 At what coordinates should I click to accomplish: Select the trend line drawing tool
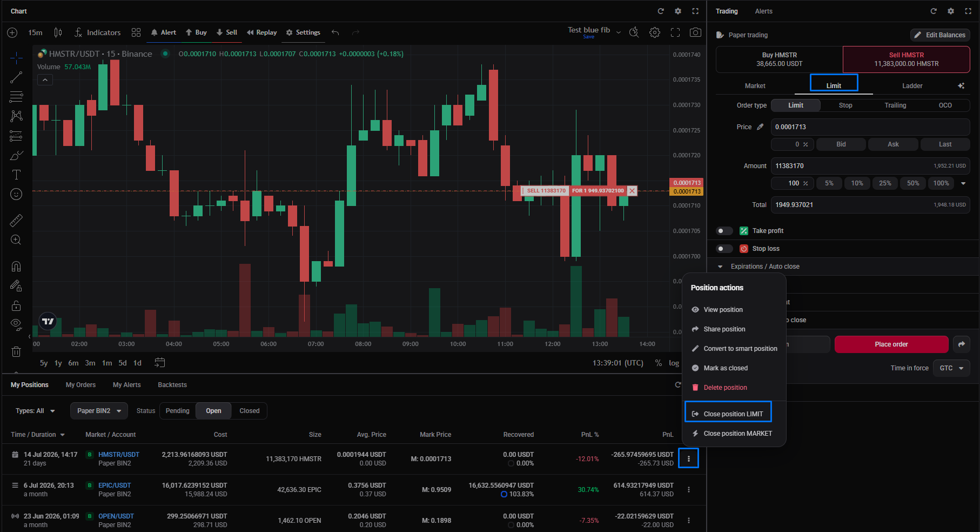pos(16,77)
